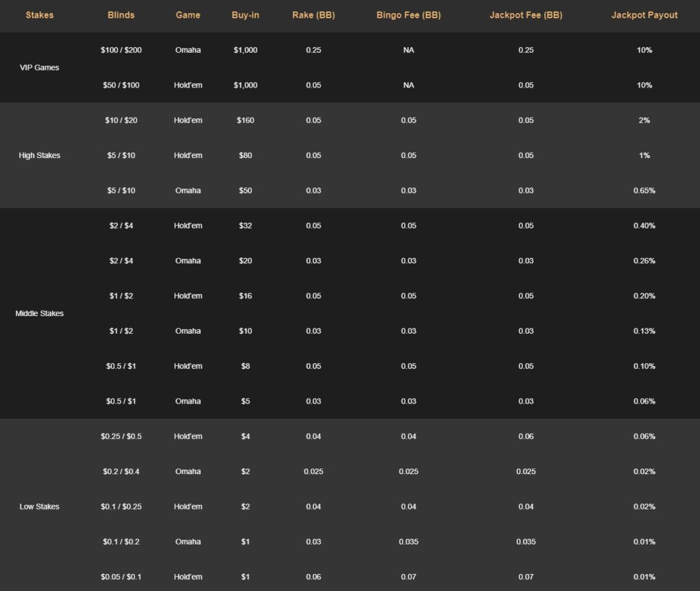This screenshot has width=700, height=591.
Task: Click the Buy-in column header
Action: (245, 14)
